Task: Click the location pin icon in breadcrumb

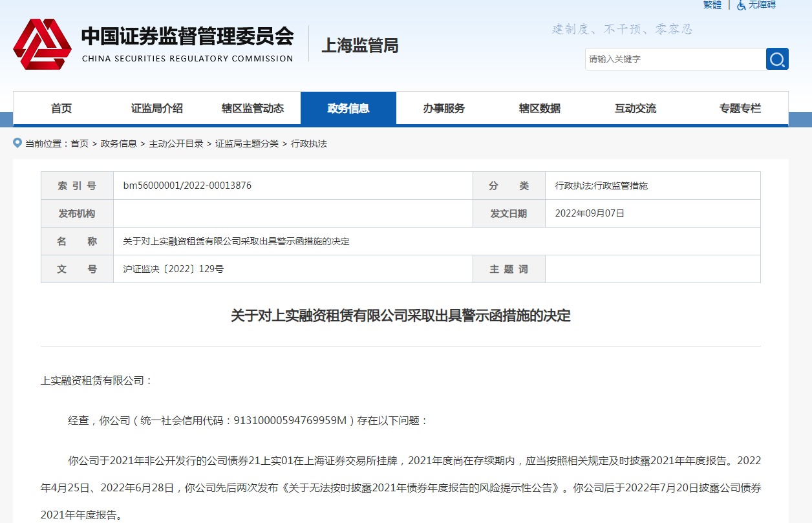Action: (x=17, y=143)
